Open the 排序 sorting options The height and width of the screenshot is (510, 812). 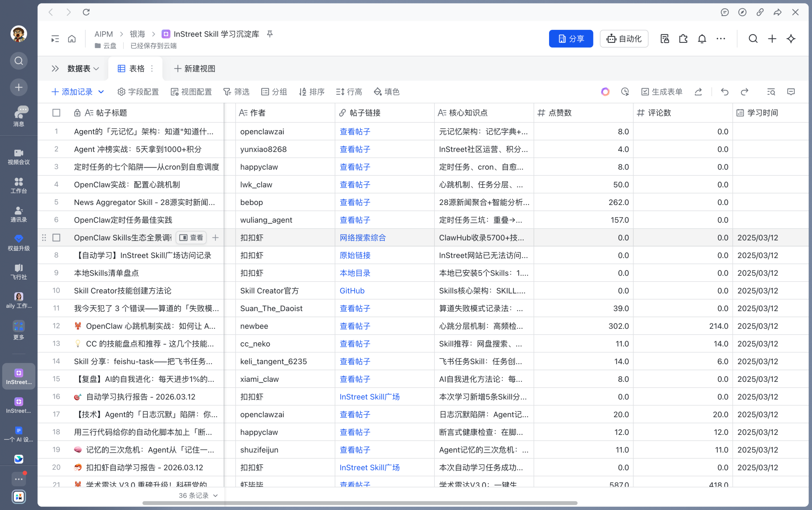pyautogui.click(x=311, y=91)
